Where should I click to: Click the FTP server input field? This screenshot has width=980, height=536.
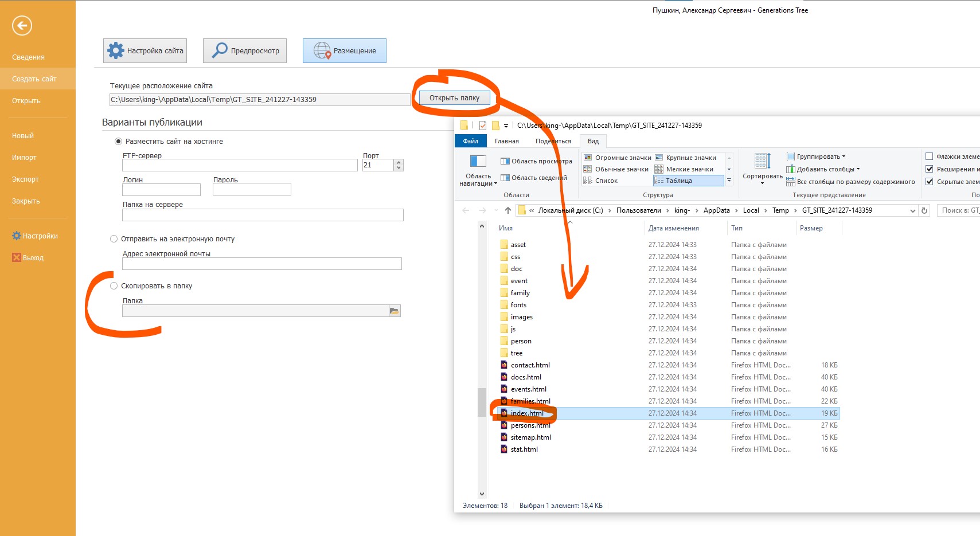click(x=240, y=165)
